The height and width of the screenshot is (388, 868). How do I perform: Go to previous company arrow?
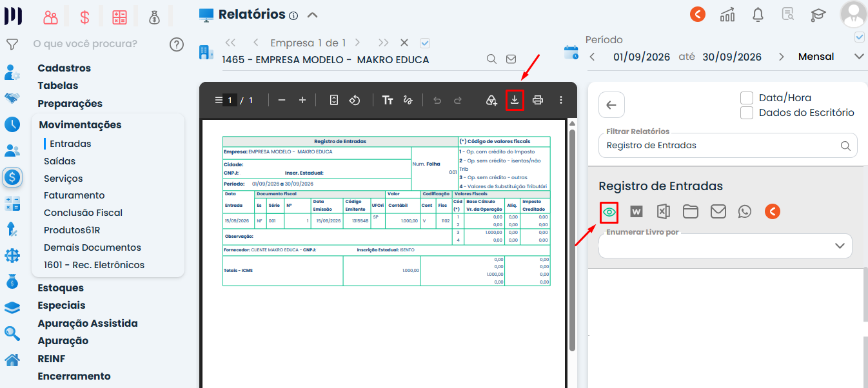tap(256, 43)
